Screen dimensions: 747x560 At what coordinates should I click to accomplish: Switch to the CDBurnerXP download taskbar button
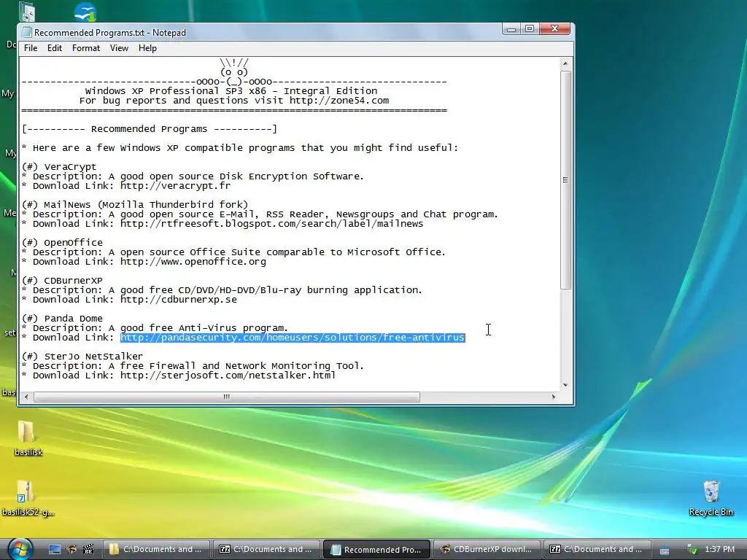(x=487, y=549)
